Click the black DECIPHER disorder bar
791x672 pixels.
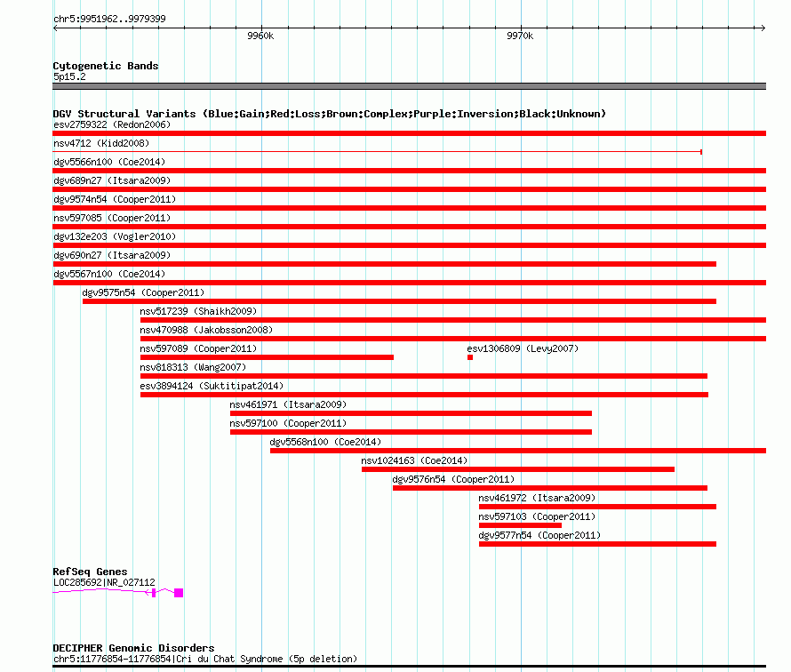pos(409,667)
